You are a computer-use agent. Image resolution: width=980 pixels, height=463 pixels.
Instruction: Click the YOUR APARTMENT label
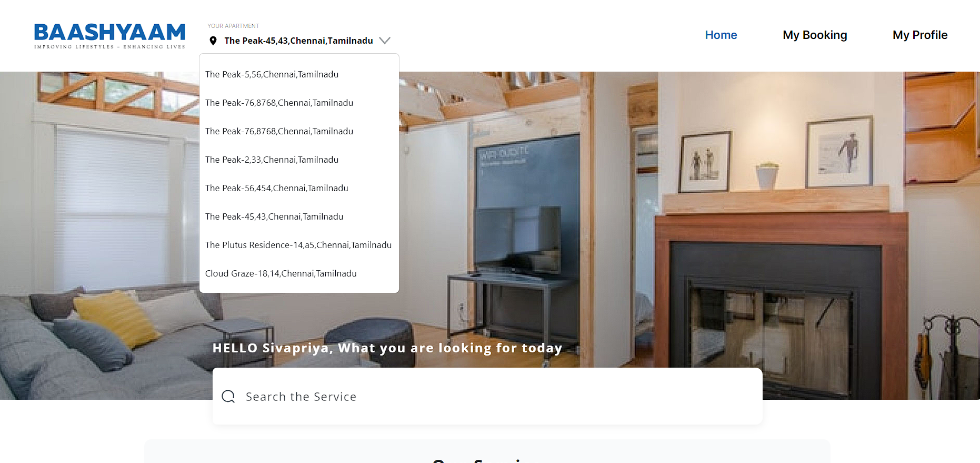pos(233,26)
